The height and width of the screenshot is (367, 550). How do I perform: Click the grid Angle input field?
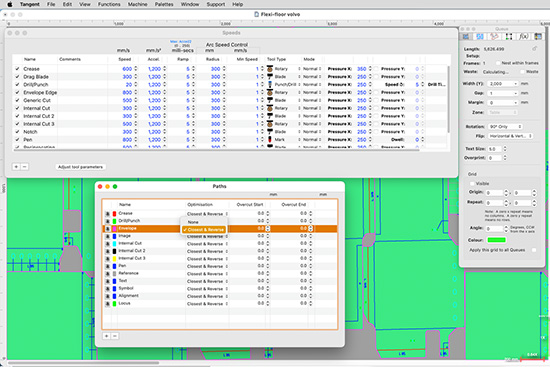tap(494, 228)
